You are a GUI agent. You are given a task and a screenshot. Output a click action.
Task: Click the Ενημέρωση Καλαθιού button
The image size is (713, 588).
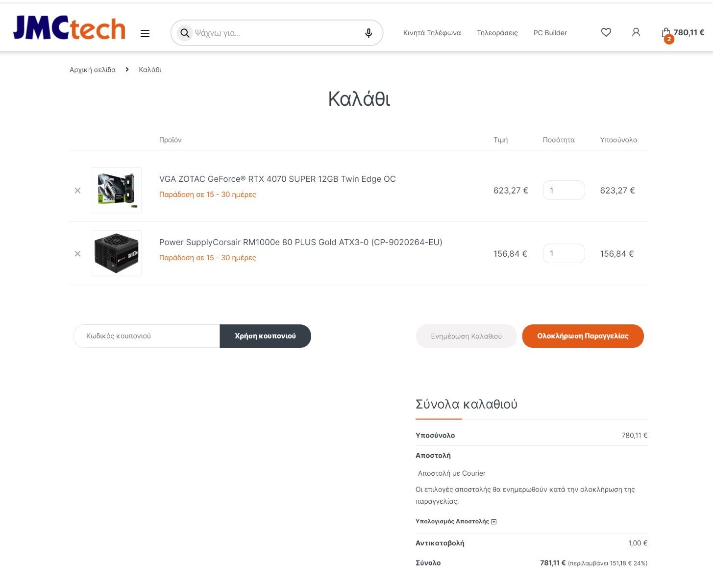click(466, 336)
